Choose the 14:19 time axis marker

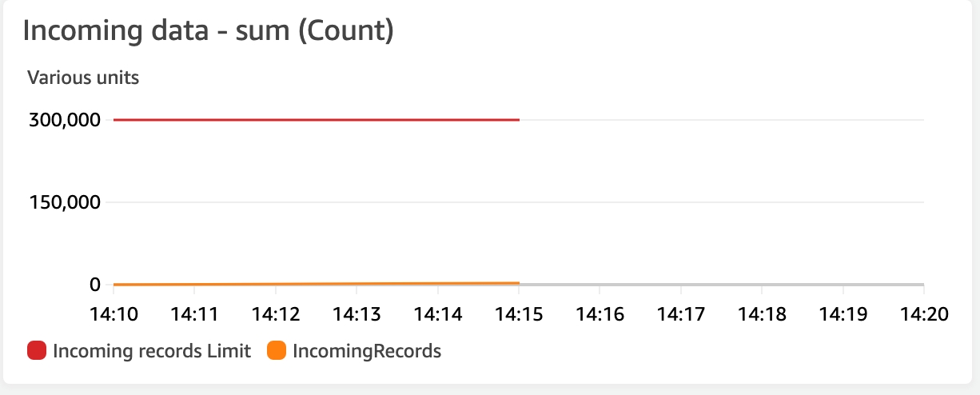(843, 313)
